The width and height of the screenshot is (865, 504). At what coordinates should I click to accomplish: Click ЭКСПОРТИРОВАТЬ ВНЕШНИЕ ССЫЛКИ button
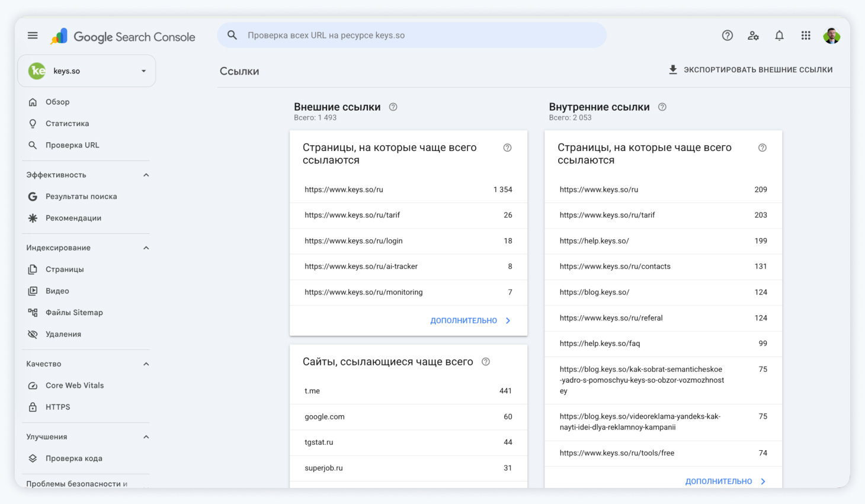[x=751, y=70]
